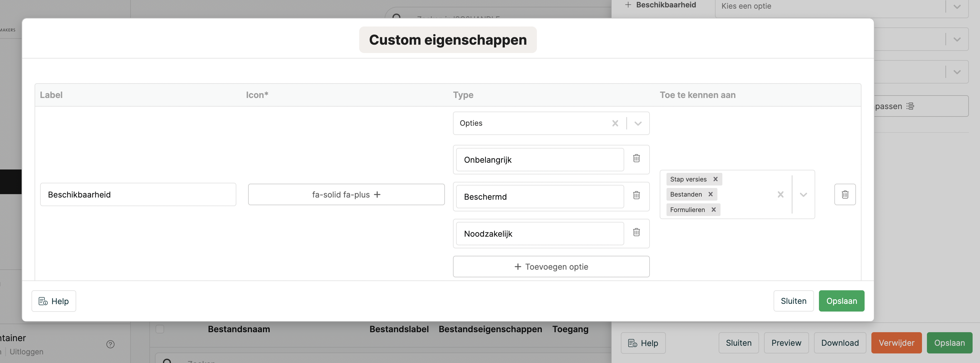Edit the Beschermd option field
Image resolution: width=980 pixels, height=363 pixels.
540,197
